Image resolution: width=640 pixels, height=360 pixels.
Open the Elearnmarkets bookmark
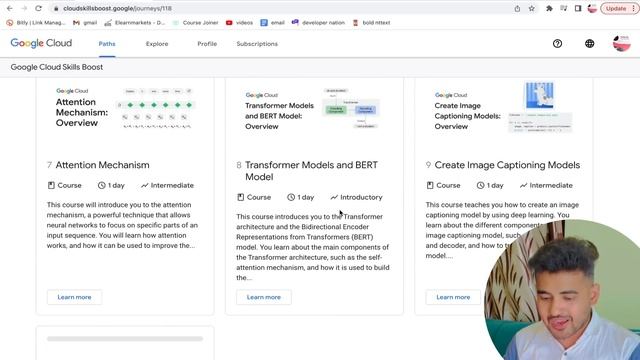134,23
